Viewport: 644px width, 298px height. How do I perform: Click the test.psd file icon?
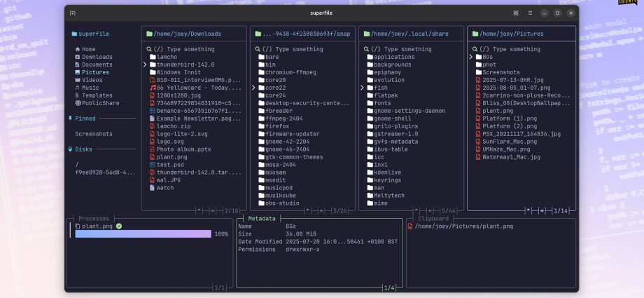click(x=153, y=165)
